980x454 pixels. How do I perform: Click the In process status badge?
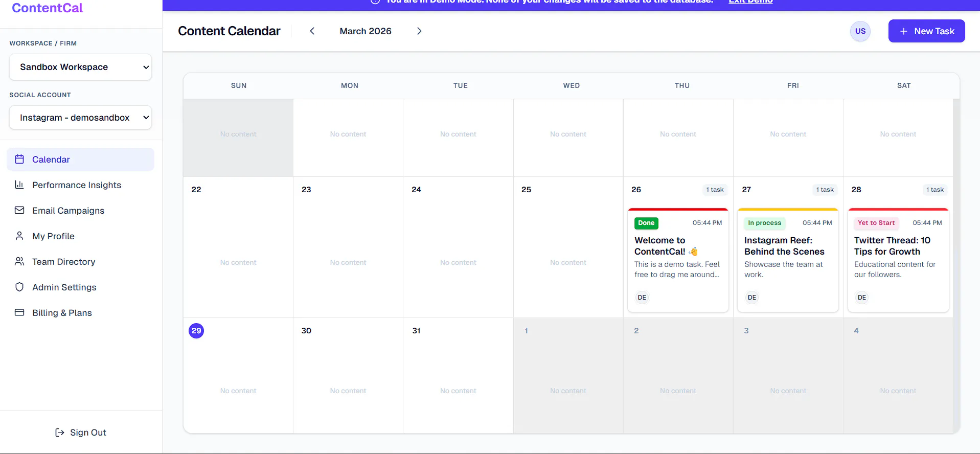[764, 223]
